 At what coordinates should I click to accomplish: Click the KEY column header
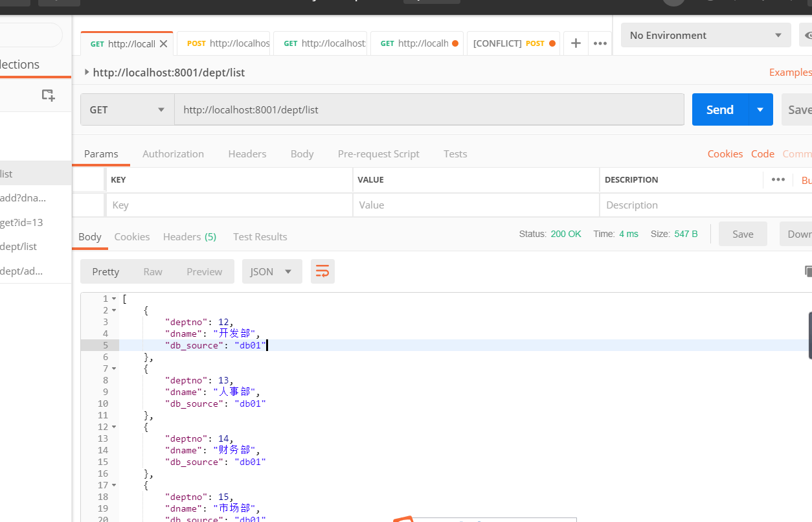click(x=118, y=179)
